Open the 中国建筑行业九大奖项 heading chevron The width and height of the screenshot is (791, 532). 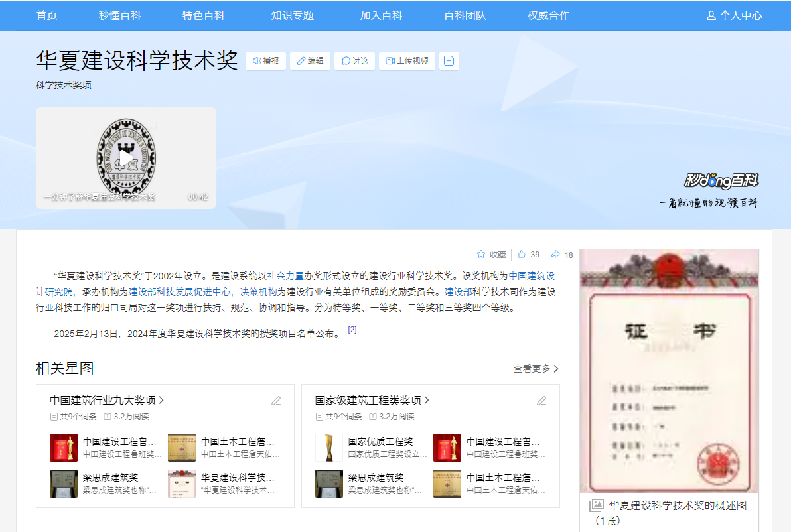(161, 401)
